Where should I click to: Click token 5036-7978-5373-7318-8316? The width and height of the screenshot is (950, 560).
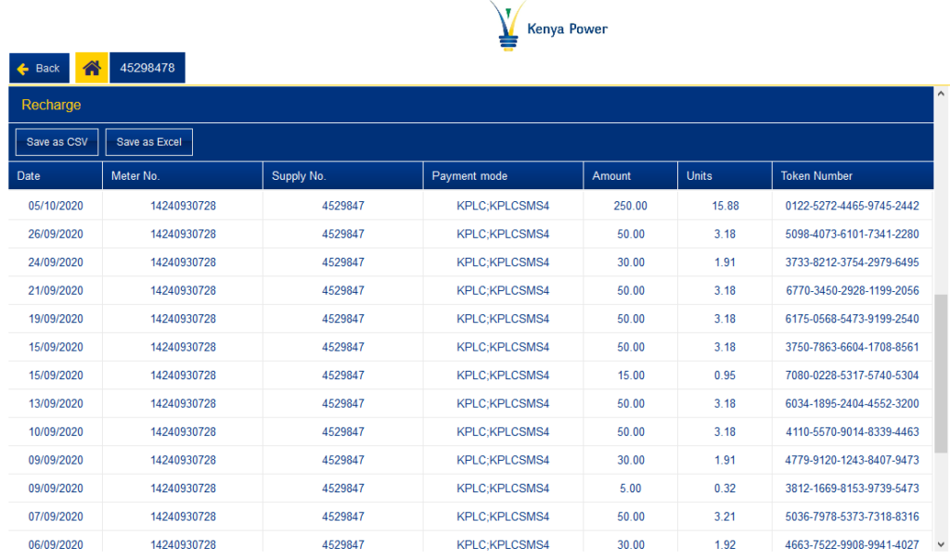852,517
